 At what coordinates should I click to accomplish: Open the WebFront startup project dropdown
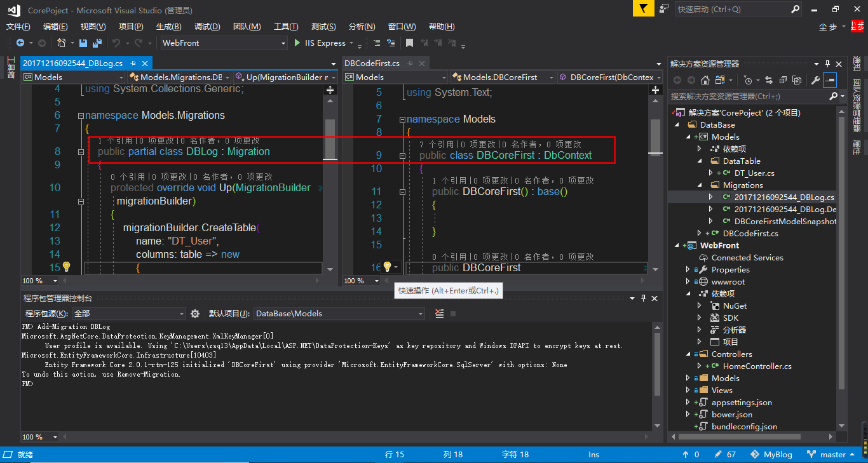[283, 43]
